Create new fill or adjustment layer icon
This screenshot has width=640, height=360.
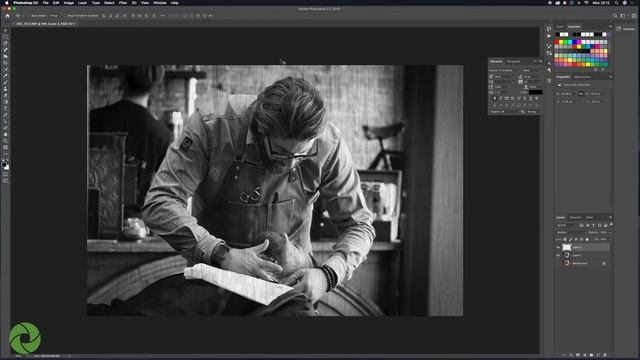(x=584, y=355)
